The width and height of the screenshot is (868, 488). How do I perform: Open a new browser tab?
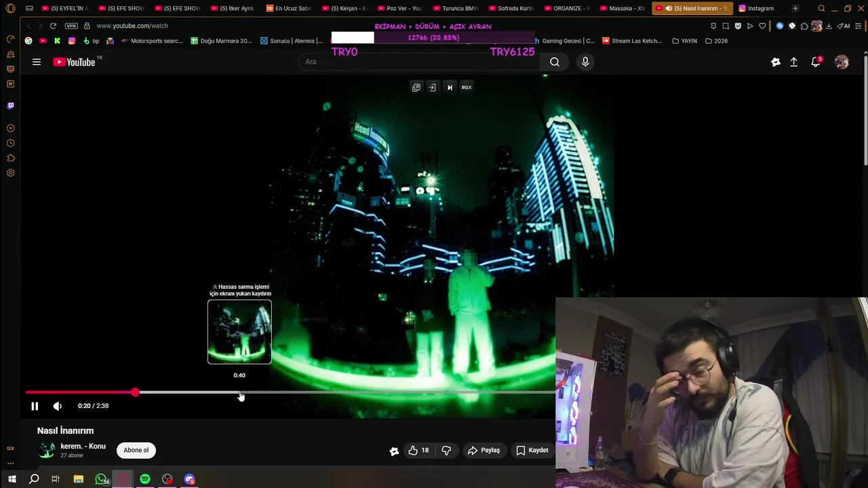pos(795,8)
